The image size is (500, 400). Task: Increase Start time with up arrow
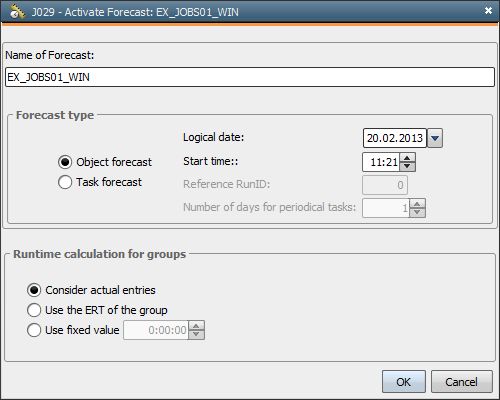tap(407, 158)
